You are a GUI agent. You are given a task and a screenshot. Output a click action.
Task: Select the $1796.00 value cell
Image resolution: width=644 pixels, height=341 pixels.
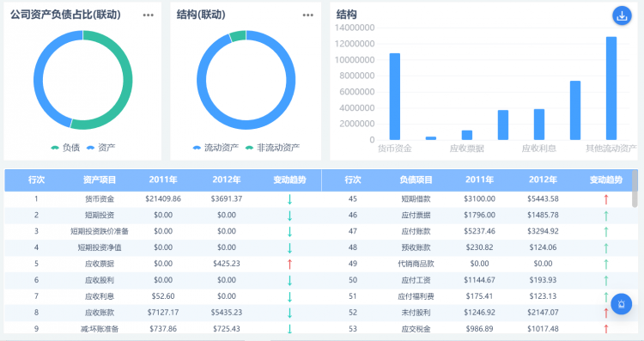[x=479, y=215]
